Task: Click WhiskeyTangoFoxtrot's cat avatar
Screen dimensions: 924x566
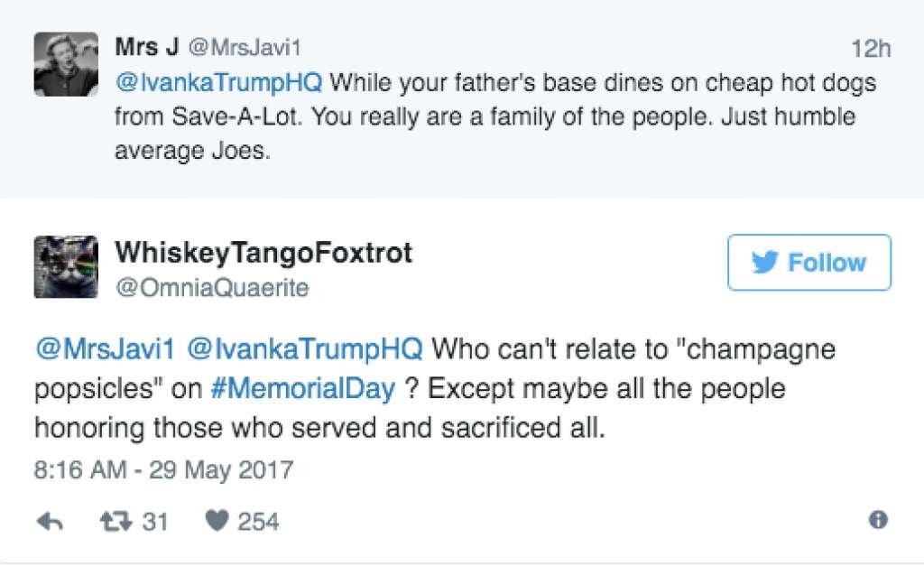Action: point(65,266)
